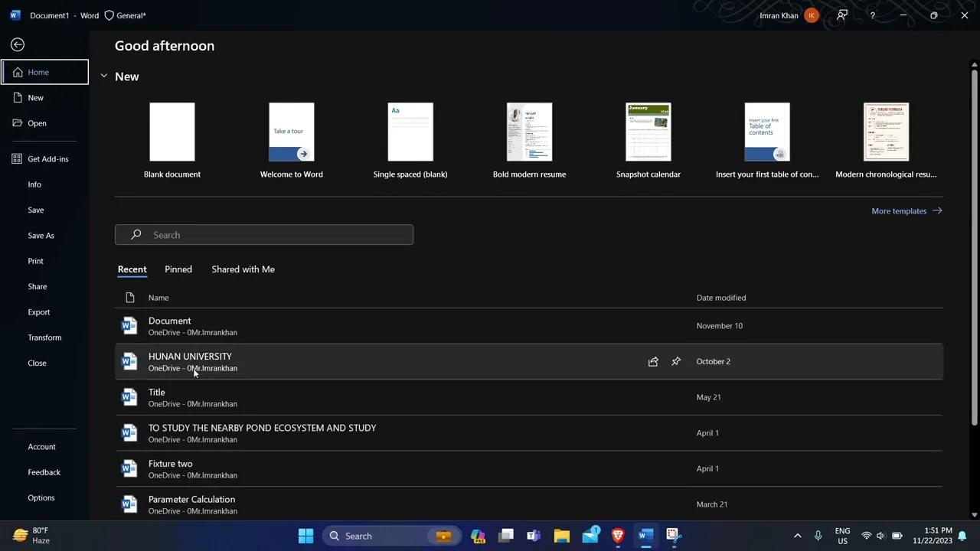Click the Word file icon beside Parameter Calculation

(x=129, y=504)
